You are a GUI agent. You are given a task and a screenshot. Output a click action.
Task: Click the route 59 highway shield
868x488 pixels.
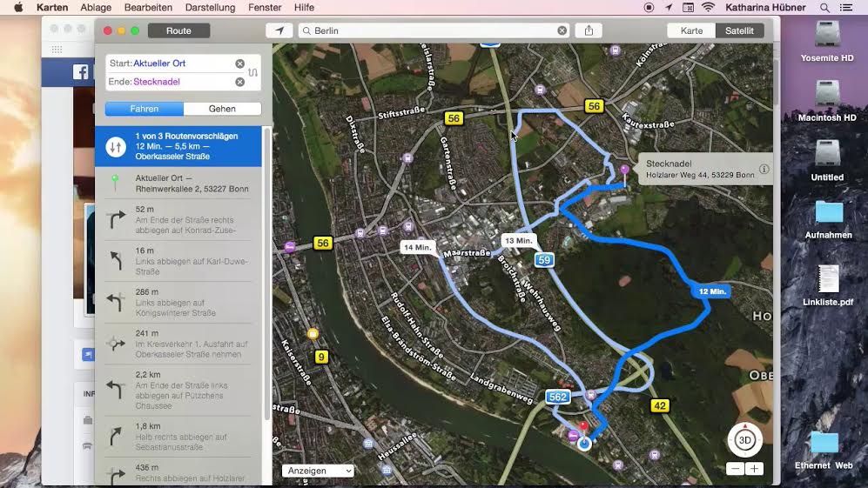(x=544, y=260)
